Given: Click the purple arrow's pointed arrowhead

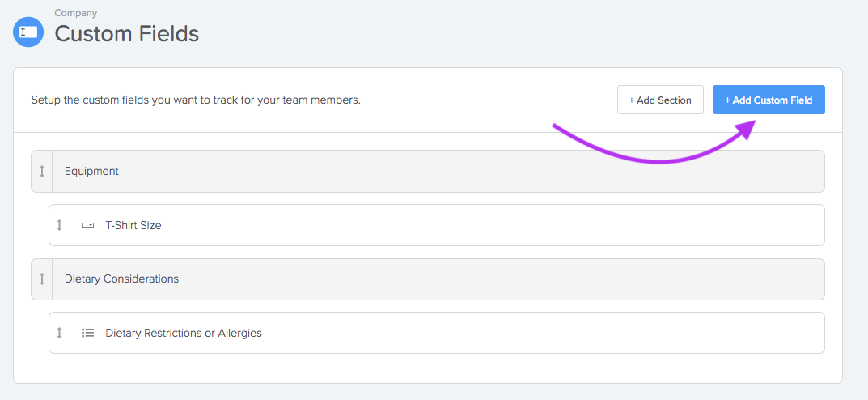Looking at the screenshot, I should [x=746, y=129].
